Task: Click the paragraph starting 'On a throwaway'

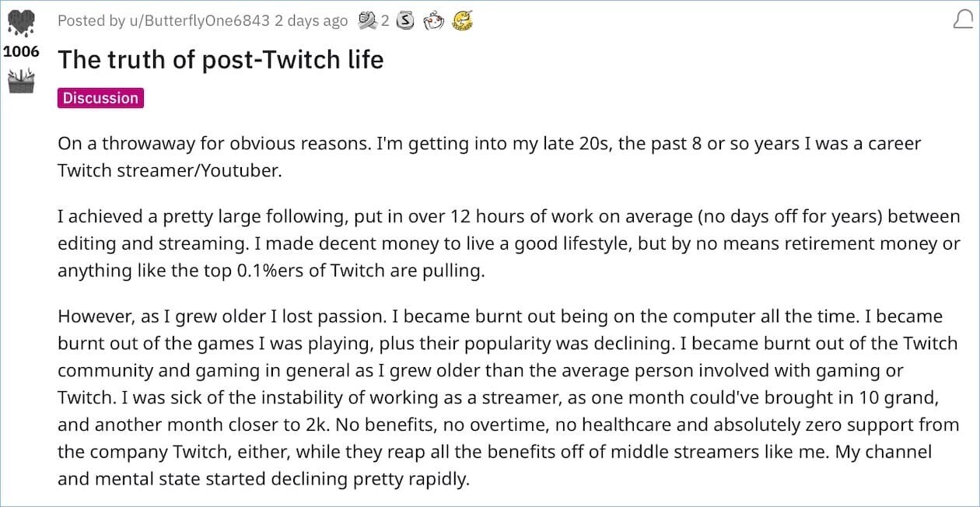Action: coord(489,157)
